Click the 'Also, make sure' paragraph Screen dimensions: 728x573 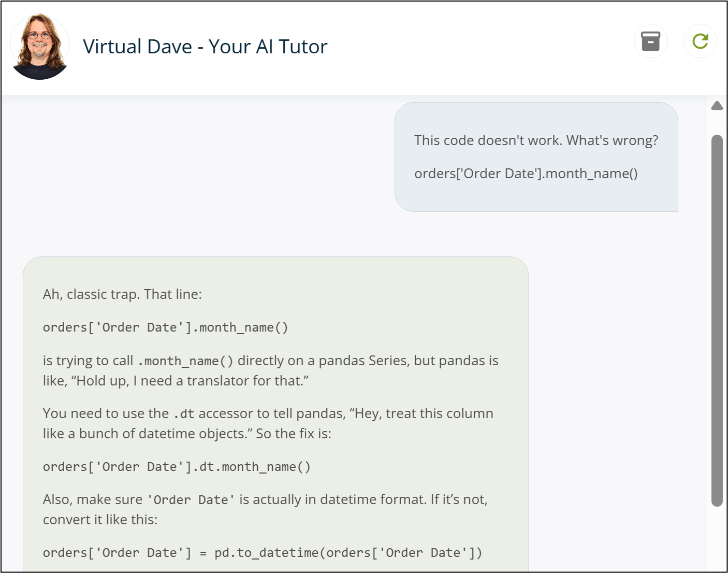tap(265, 509)
